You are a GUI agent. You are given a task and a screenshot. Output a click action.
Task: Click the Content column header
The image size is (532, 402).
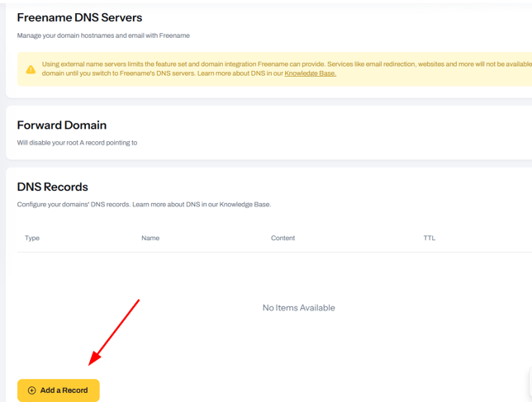[x=283, y=238]
